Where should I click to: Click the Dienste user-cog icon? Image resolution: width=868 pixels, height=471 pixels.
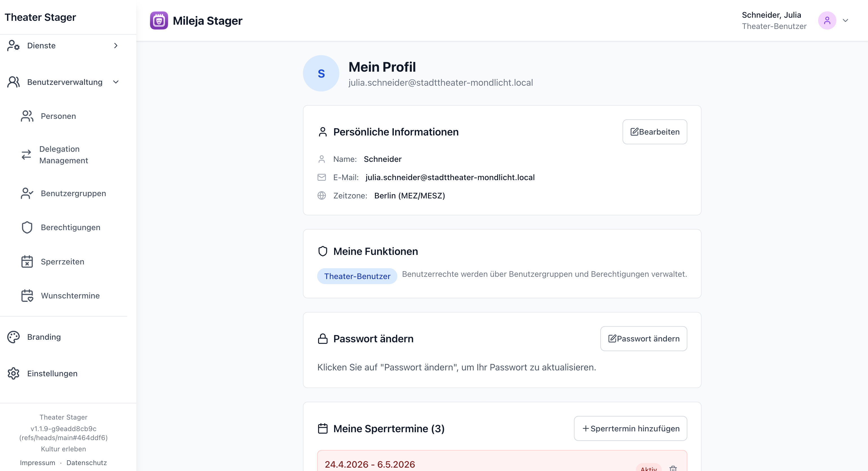click(x=14, y=46)
